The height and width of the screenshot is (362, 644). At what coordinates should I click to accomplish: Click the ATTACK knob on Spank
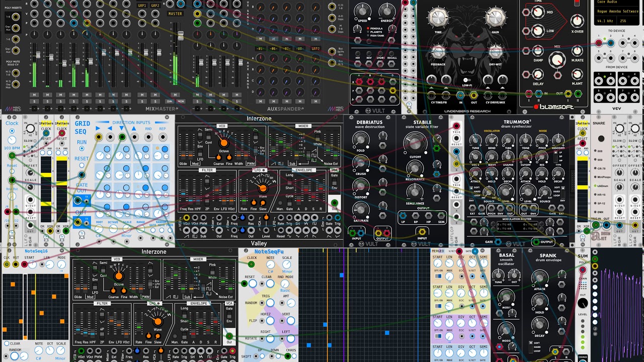(x=539, y=278)
